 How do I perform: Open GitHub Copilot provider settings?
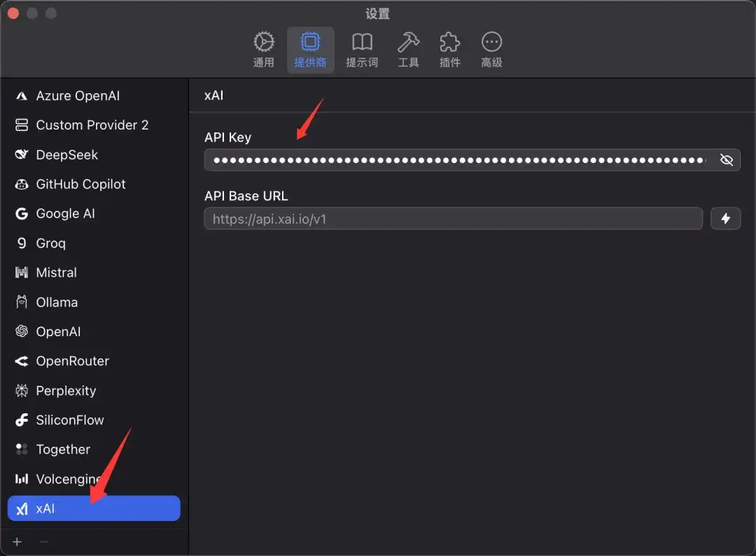click(94, 184)
